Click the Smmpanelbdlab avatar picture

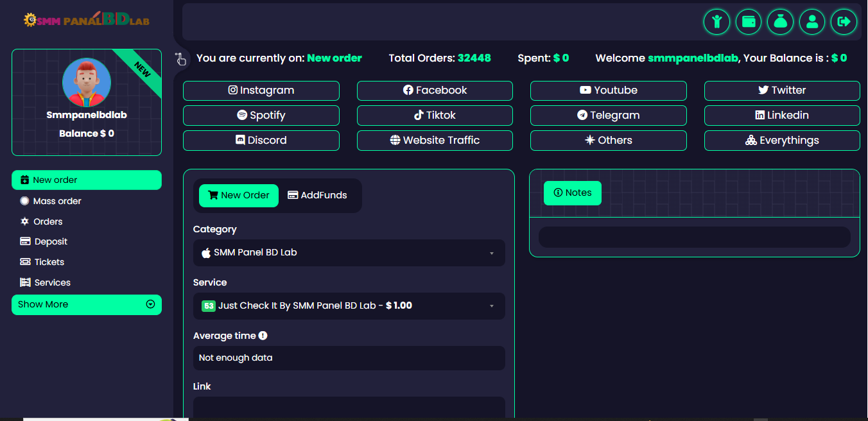click(87, 83)
